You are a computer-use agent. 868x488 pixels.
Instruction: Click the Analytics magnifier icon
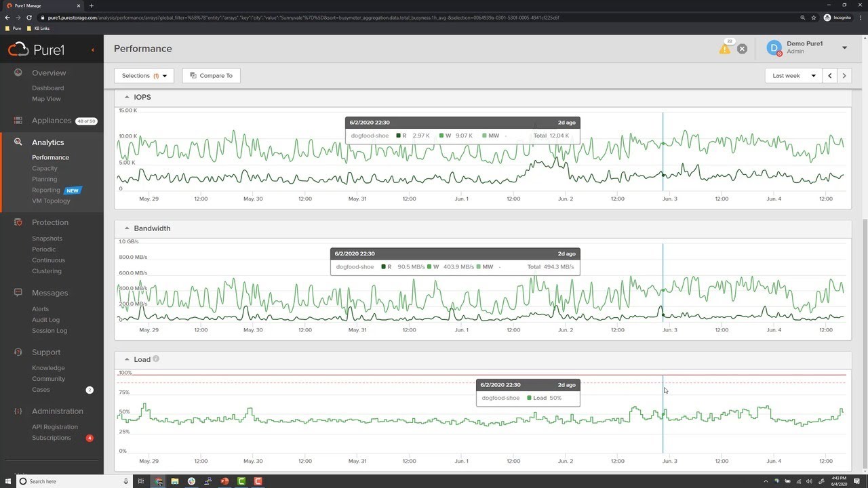tap(18, 142)
